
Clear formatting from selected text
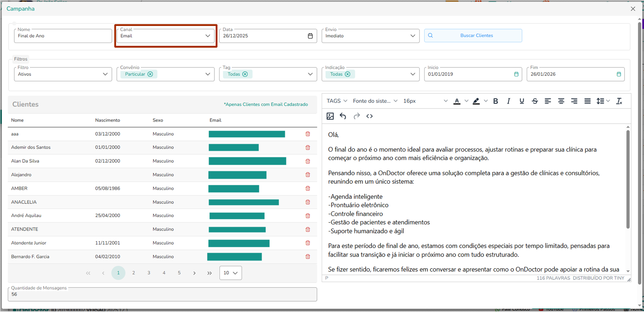pos(619,101)
